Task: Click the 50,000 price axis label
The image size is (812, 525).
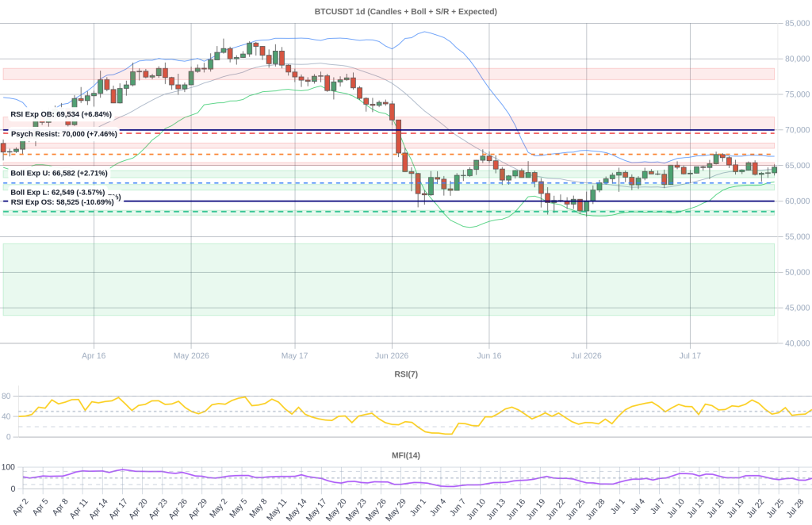Action: pos(797,272)
